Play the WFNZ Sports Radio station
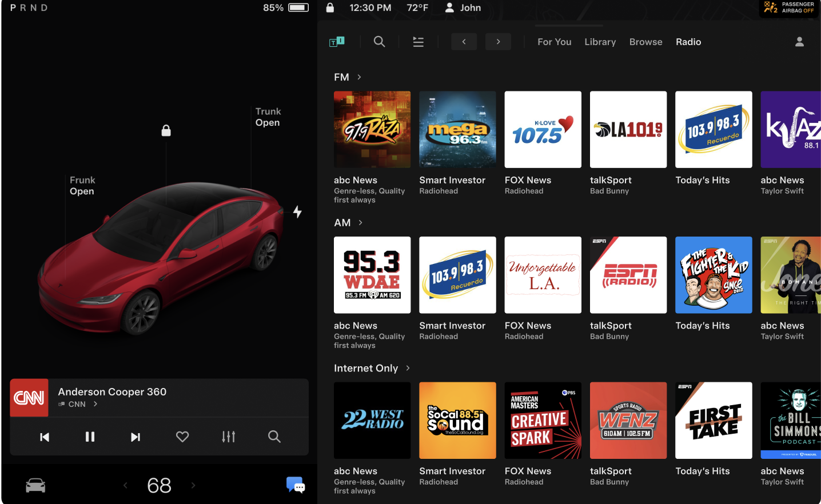The height and width of the screenshot is (504, 821). pos(628,421)
